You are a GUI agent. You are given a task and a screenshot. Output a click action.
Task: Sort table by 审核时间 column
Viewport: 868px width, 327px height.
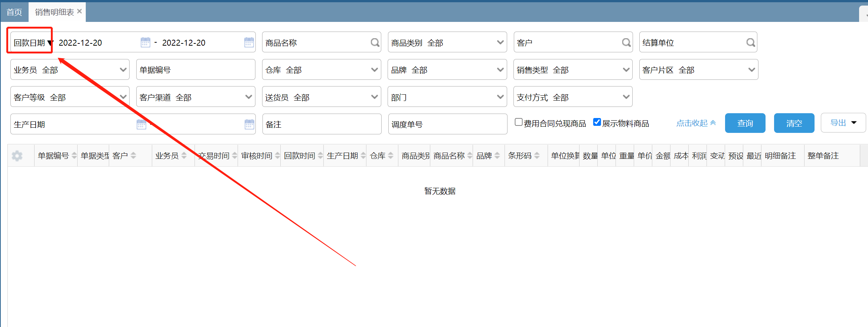tap(277, 156)
